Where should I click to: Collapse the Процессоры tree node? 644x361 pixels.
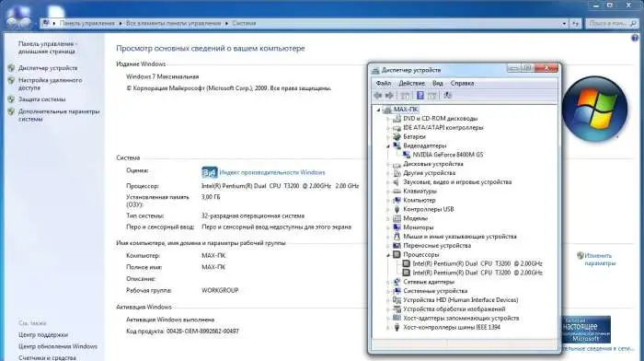[x=388, y=255]
